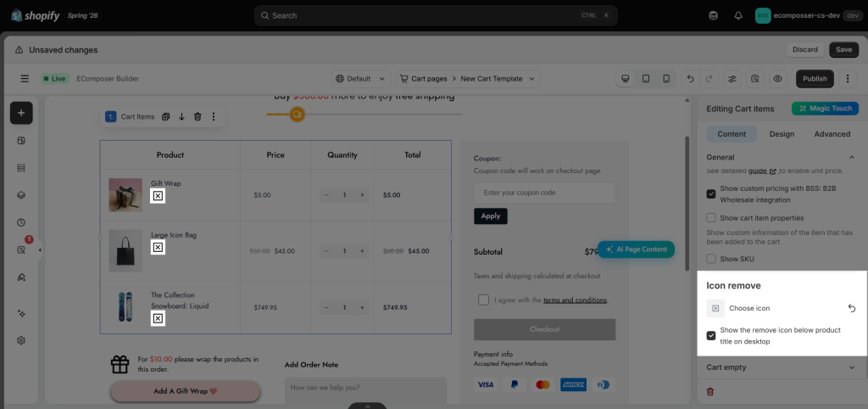Open the Shopify notifications bell
Image resolution: width=868 pixels, height=409 pixels.
(738, 15)
